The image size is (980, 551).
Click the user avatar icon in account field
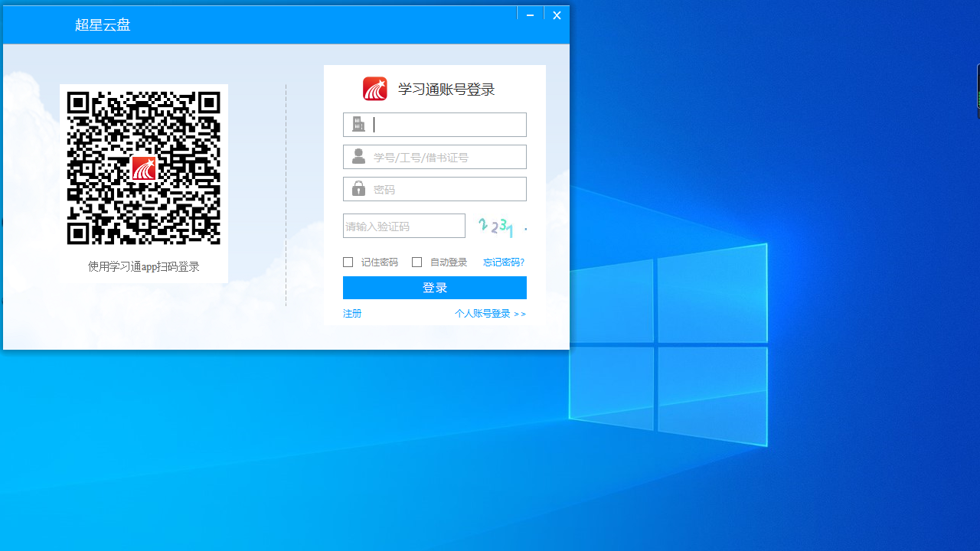pyautogui.click(x=358, y=156)
